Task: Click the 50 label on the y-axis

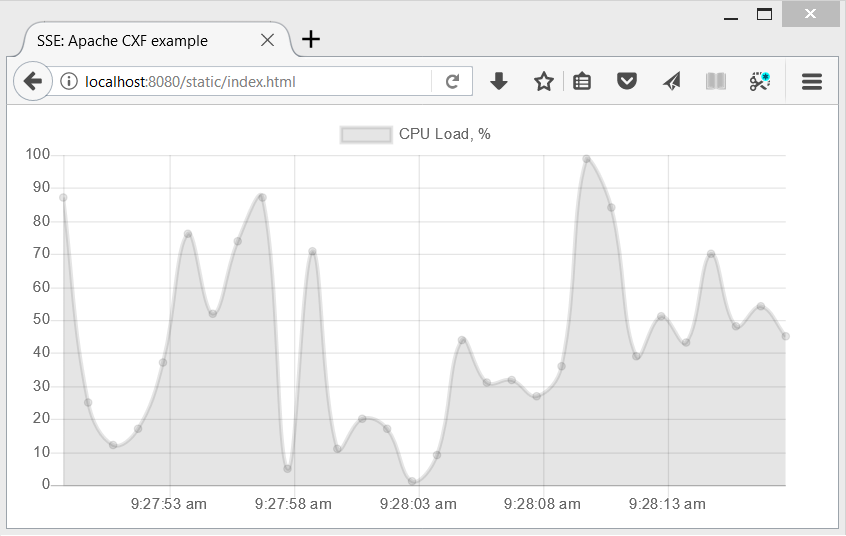Action: click(42, 320)
